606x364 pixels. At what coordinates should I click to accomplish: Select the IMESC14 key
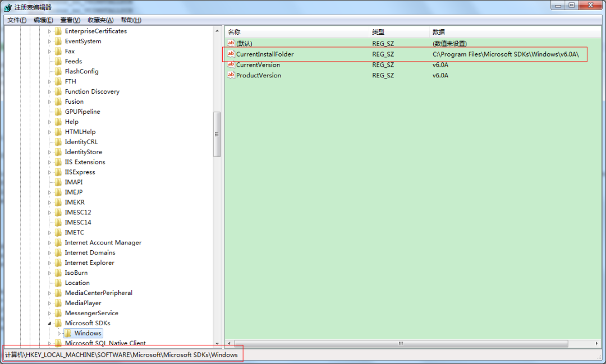(78, 223)
